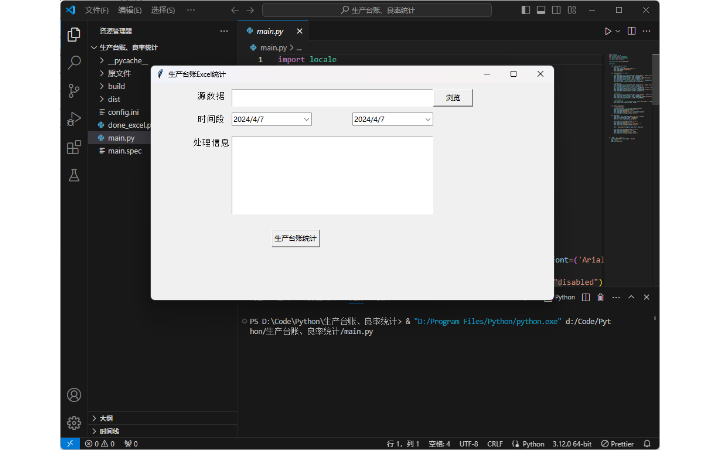This screenshot has width=720, height=450.
Task: Close the main.py editor tab
Action: click(299, 31)
